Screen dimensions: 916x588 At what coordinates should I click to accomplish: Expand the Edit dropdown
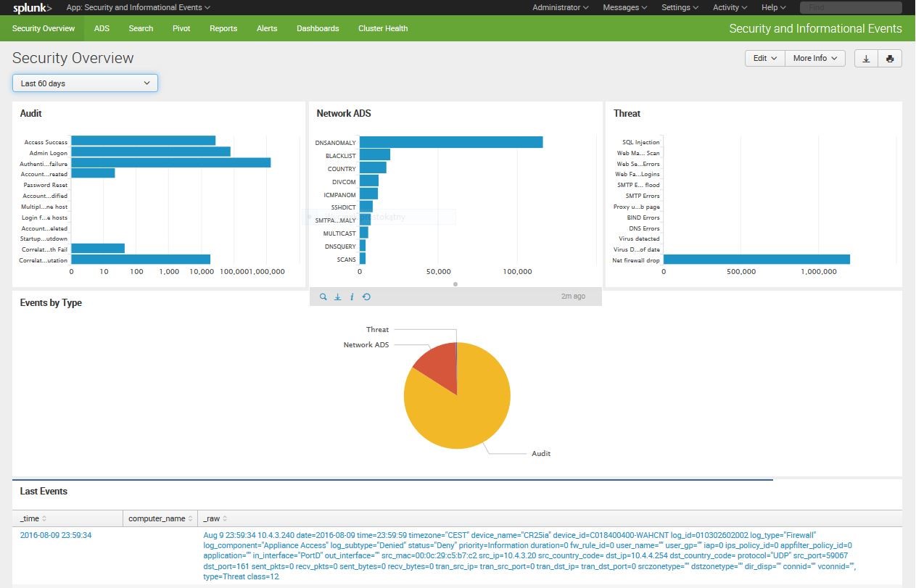pyautogui.click(x=764, y=59)
